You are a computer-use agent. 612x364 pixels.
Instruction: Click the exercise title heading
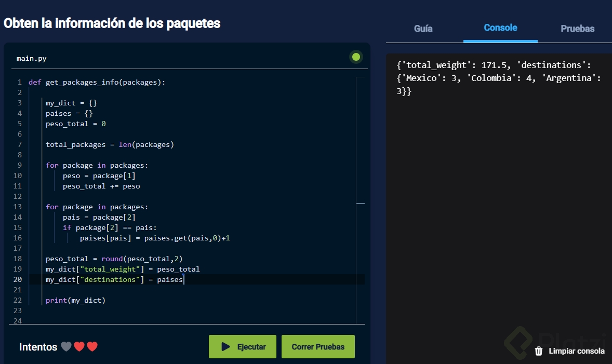click(112, 23)
